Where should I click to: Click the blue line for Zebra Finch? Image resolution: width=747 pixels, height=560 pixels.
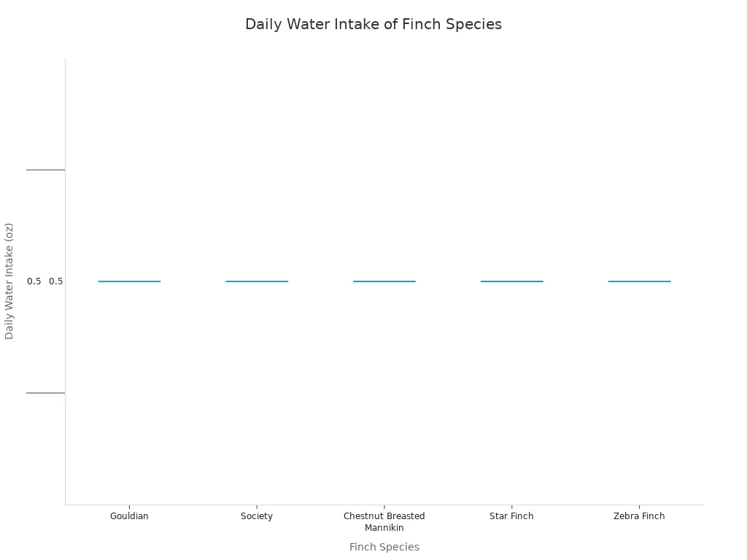(639, 281)
